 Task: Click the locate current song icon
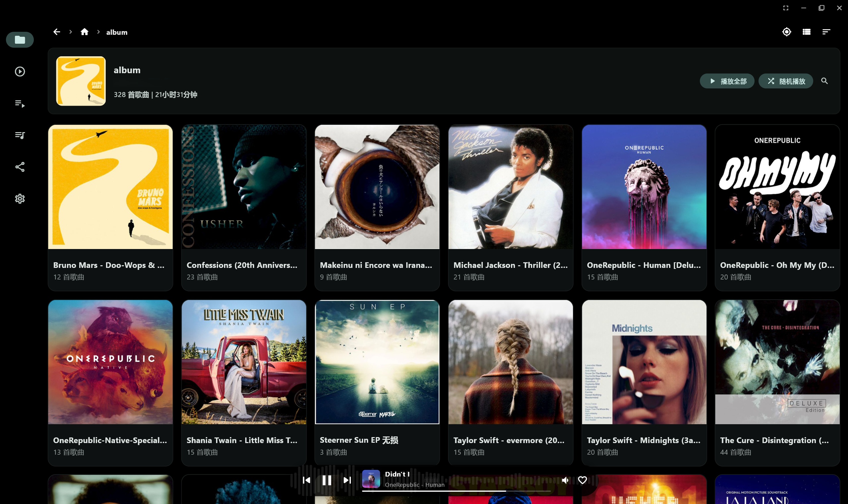786,32
